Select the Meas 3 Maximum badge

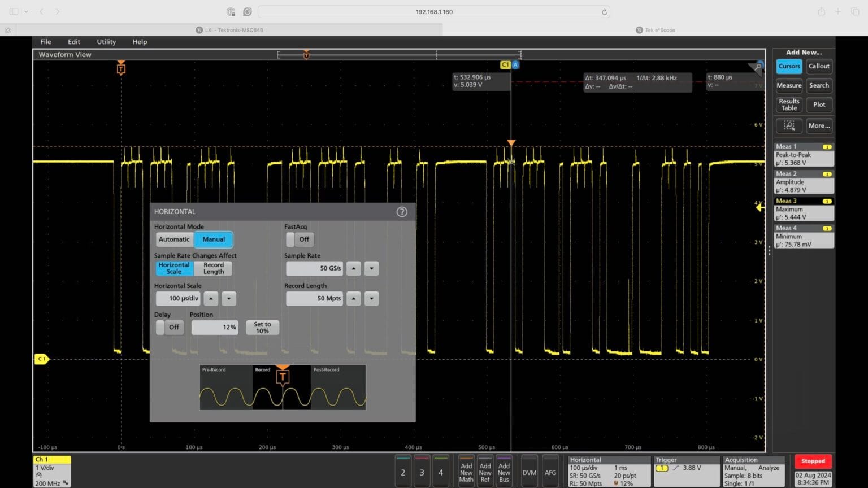click(x=804, y=209)
